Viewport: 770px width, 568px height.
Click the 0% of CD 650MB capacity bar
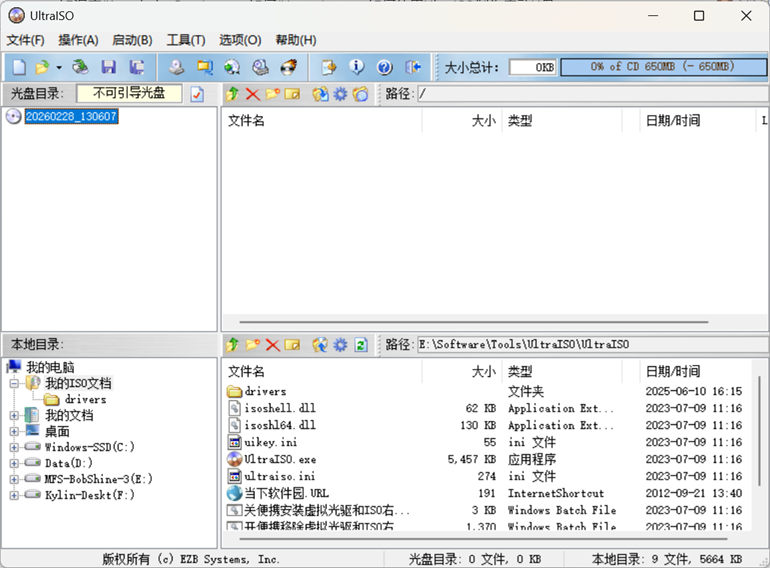663,67
